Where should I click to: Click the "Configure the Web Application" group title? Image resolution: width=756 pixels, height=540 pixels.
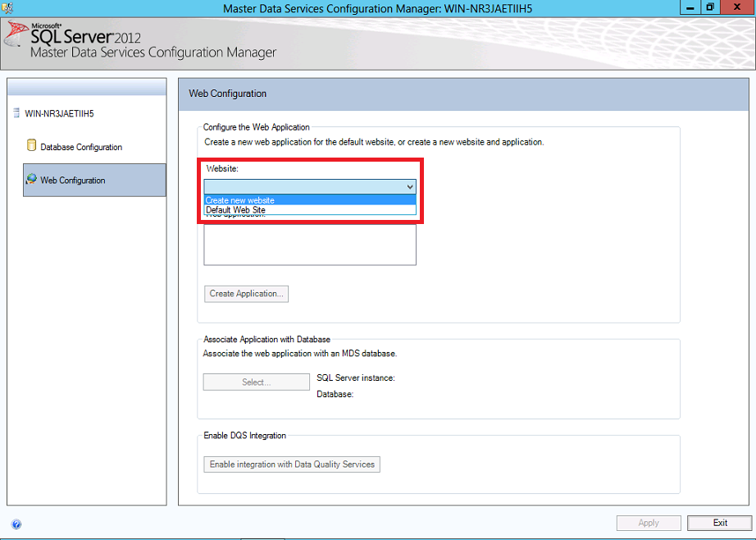256,127
